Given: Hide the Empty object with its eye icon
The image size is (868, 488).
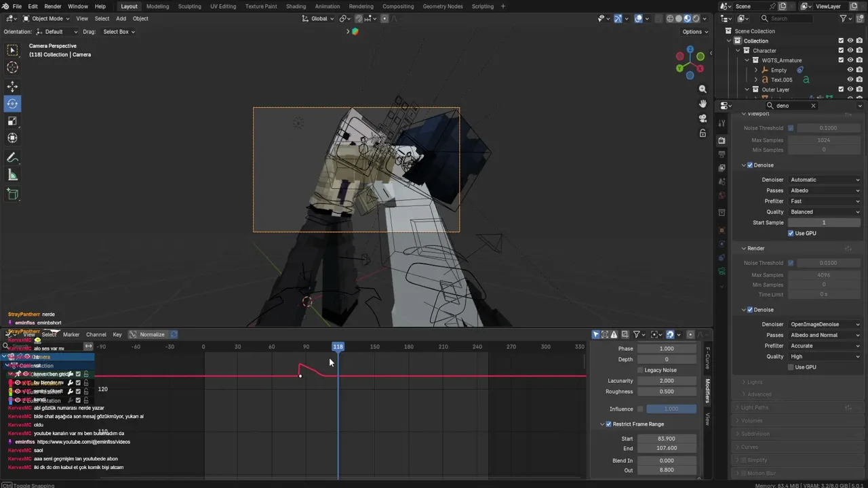Looking at the screenshot, I should [850, 70].
